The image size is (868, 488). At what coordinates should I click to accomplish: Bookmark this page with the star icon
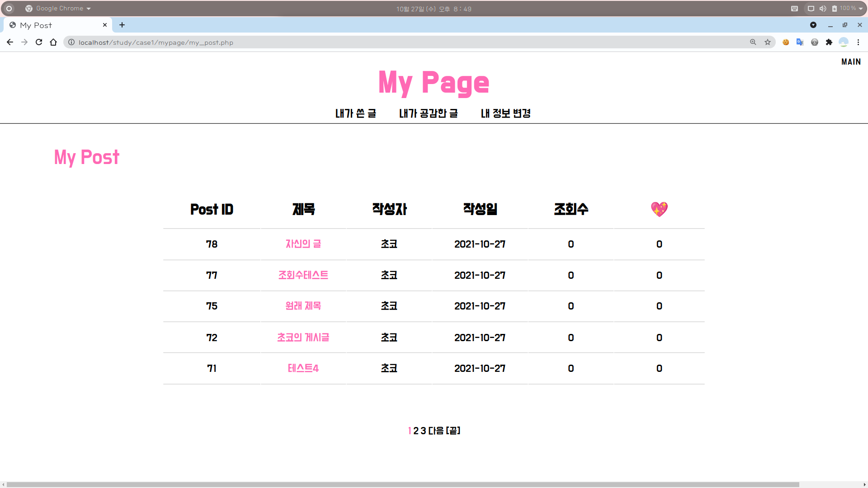[x=768, y=42]
